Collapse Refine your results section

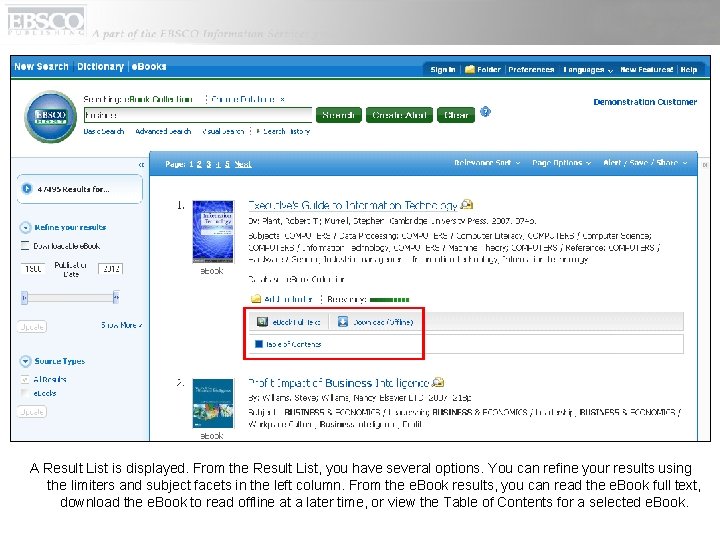[25, 227]
